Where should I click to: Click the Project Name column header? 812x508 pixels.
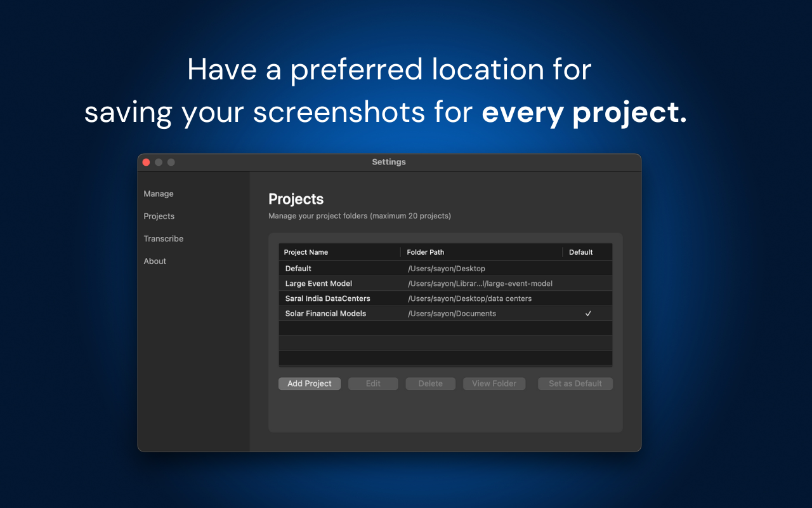[x=306, y=252]
